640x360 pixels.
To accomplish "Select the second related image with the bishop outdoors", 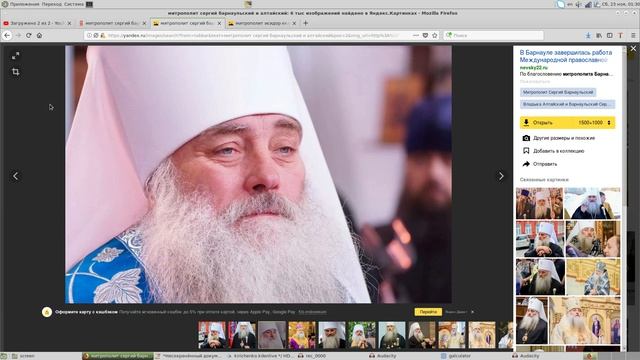I will (x=592, y=203).
